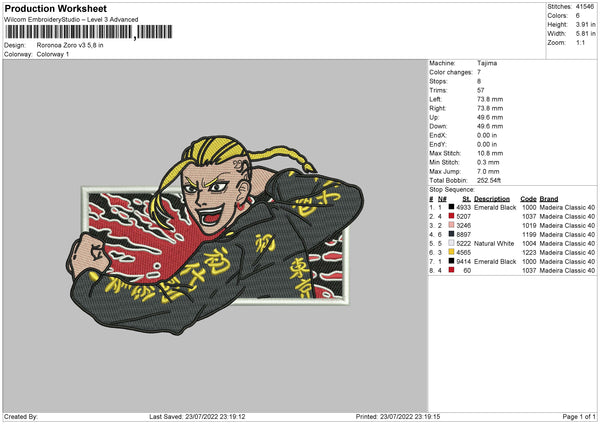Select stitch count '5207'
Viewport: 600px width, 424px height.
(463, 217)
